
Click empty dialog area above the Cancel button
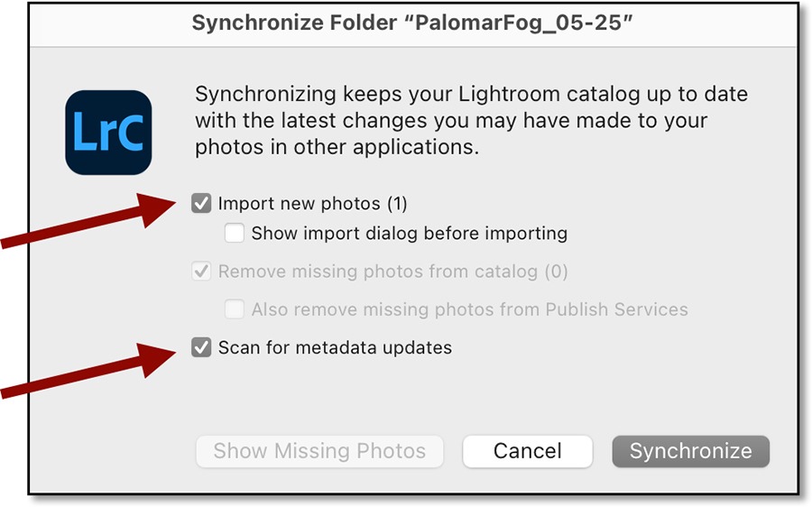coord(528,397)
